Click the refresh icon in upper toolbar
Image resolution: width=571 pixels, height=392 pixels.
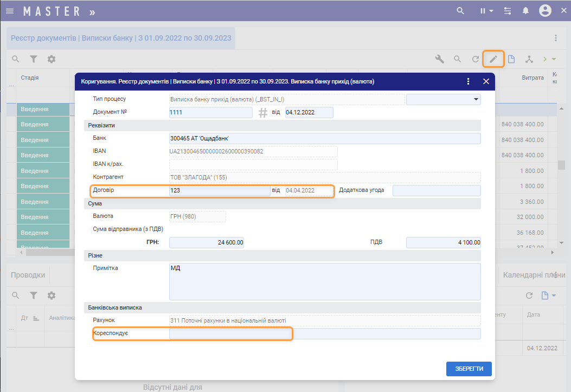pyautogui.click(x=476, y=59)
